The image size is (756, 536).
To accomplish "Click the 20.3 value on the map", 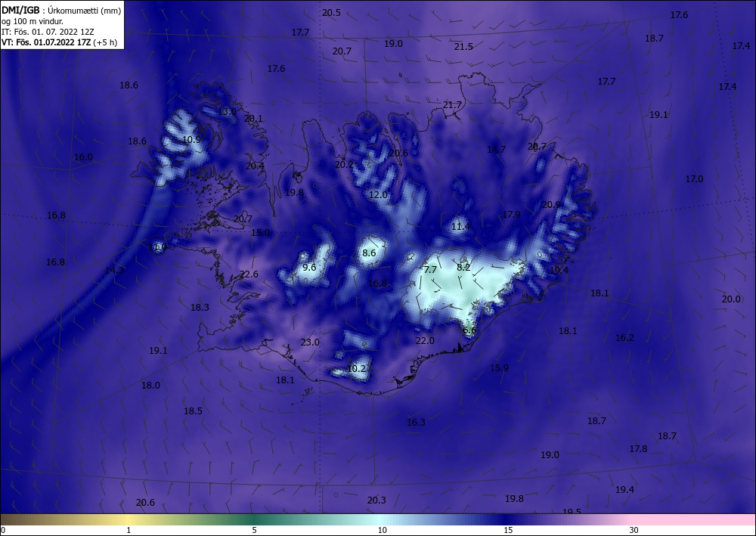I will pyautogui.click(x=376, y=500).
